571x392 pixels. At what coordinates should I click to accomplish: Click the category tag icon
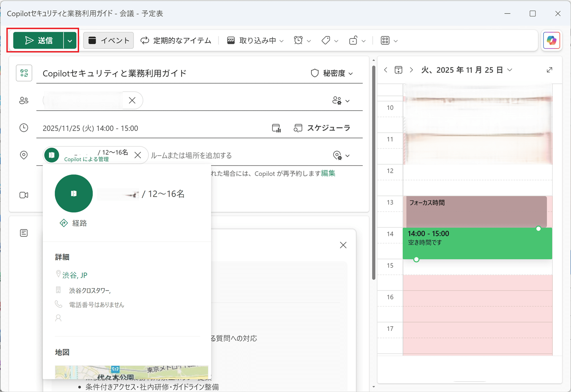tap(326, 40)
